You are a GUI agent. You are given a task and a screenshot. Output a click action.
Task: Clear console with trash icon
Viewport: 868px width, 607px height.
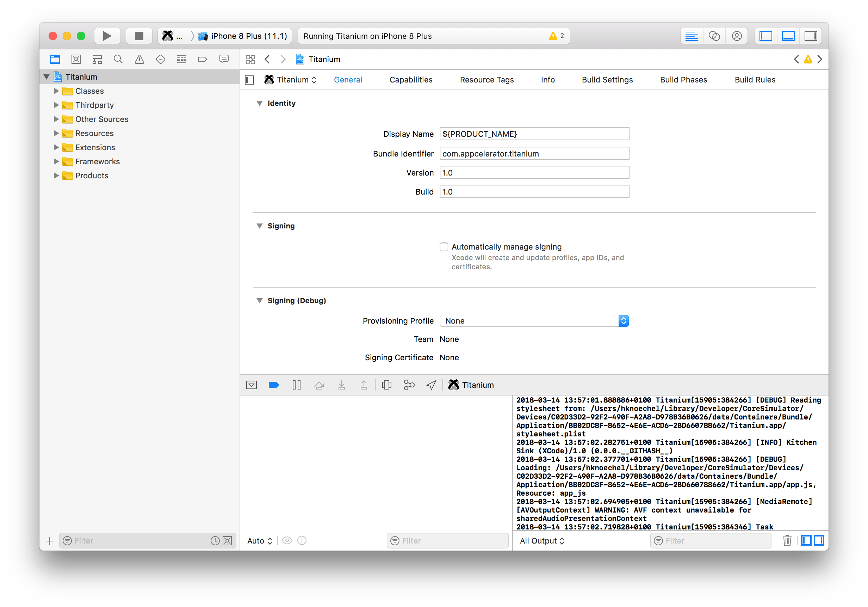click(787, 540)
